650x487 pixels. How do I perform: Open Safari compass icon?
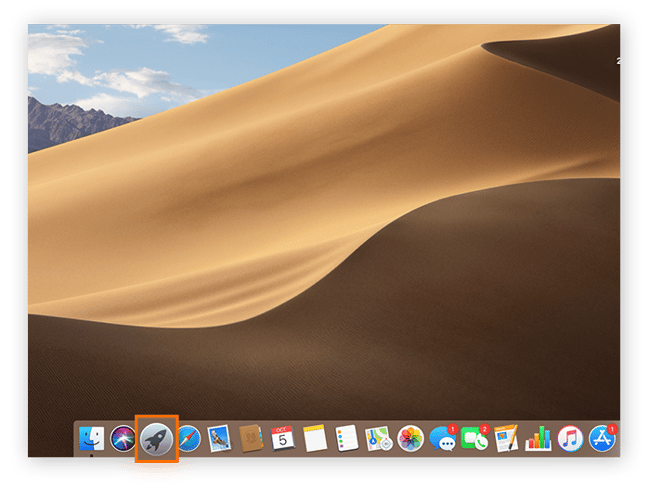click(x=189, y=439)
